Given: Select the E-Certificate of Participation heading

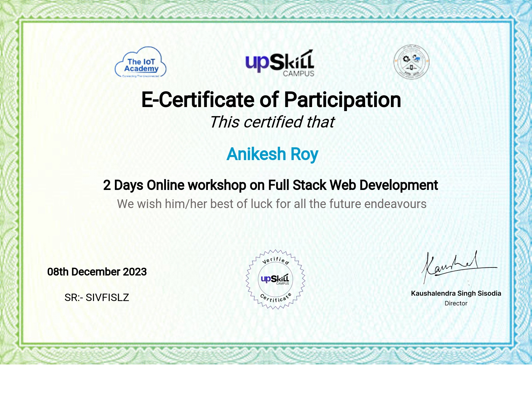Looking at the screenshot, I should [x=271, y=100].
